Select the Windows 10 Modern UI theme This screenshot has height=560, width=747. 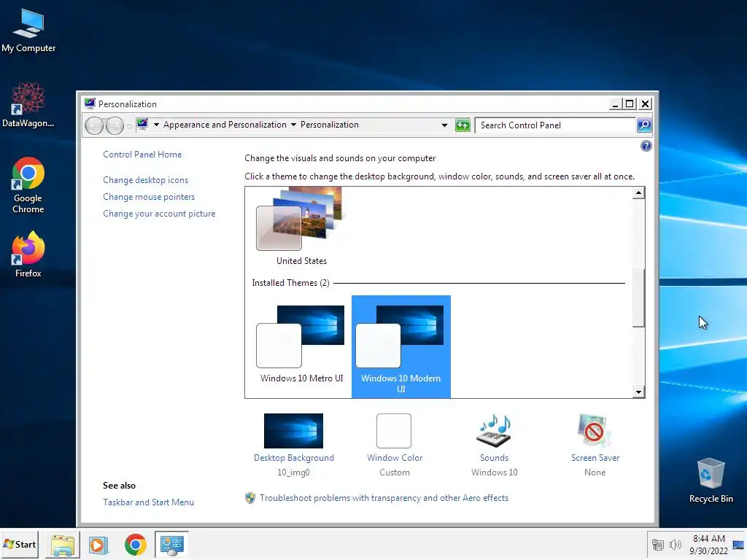(x=401, y=346)
